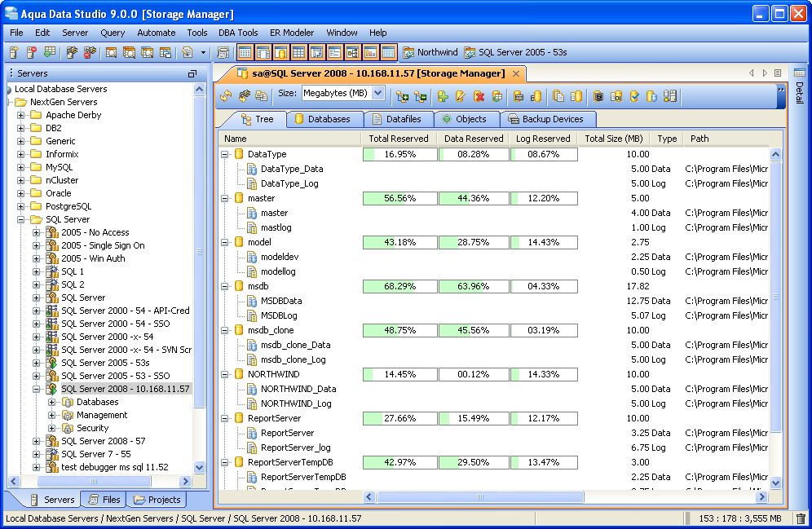Select the test debugger ms sql 11.52 server
The height and width of the screenshot is (529, 812).
coord(114,467)
